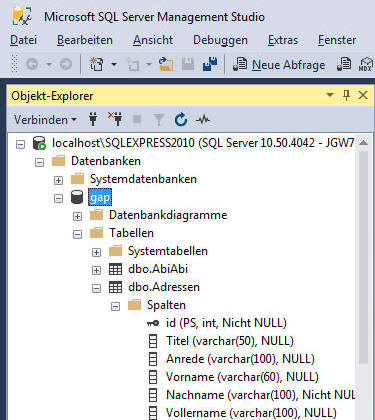
Task: Select the Datenbankdiagramme tree item
Action: point(168,215)
